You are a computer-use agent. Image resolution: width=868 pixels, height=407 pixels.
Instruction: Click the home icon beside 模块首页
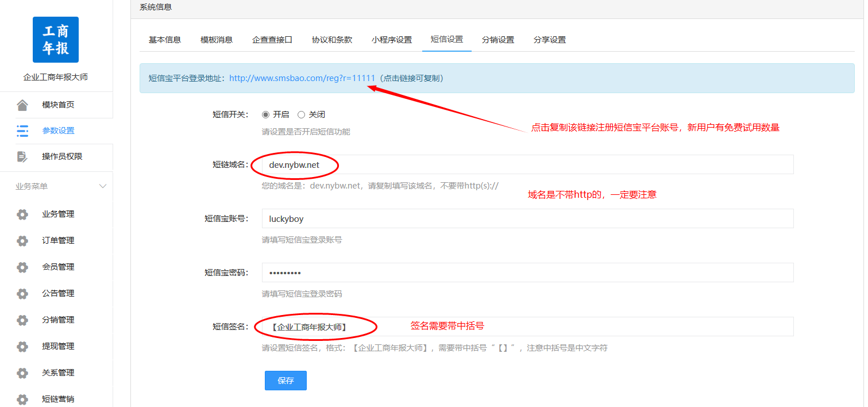point(22,105)
